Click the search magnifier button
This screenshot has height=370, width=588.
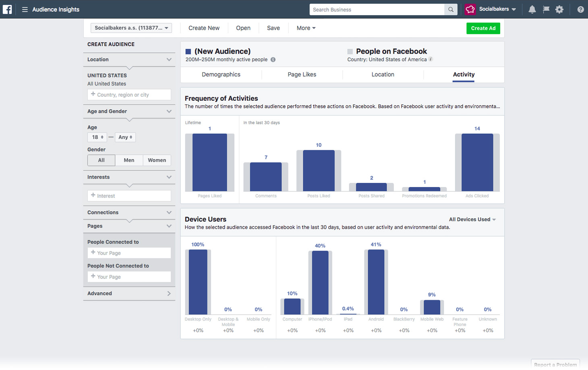tap(451, 10)
